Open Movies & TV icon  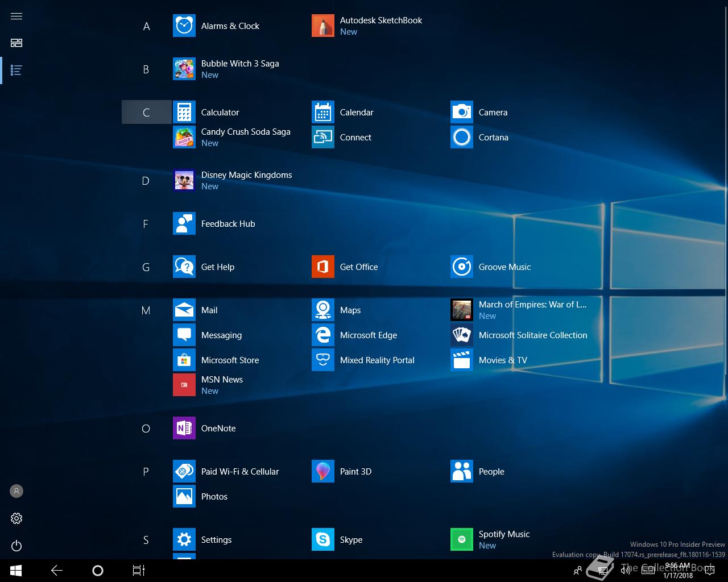[x=462, y=360]
